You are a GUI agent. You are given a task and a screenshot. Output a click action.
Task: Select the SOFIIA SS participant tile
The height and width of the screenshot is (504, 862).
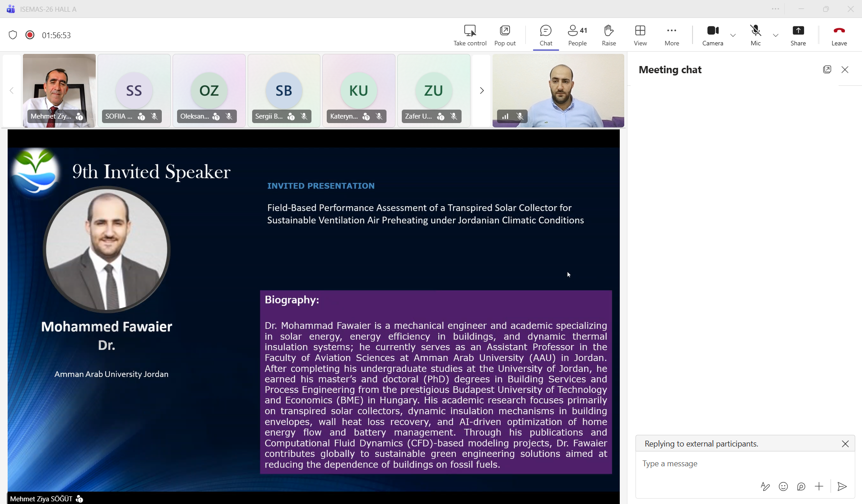pyautogui.click(x=134, y=91)
